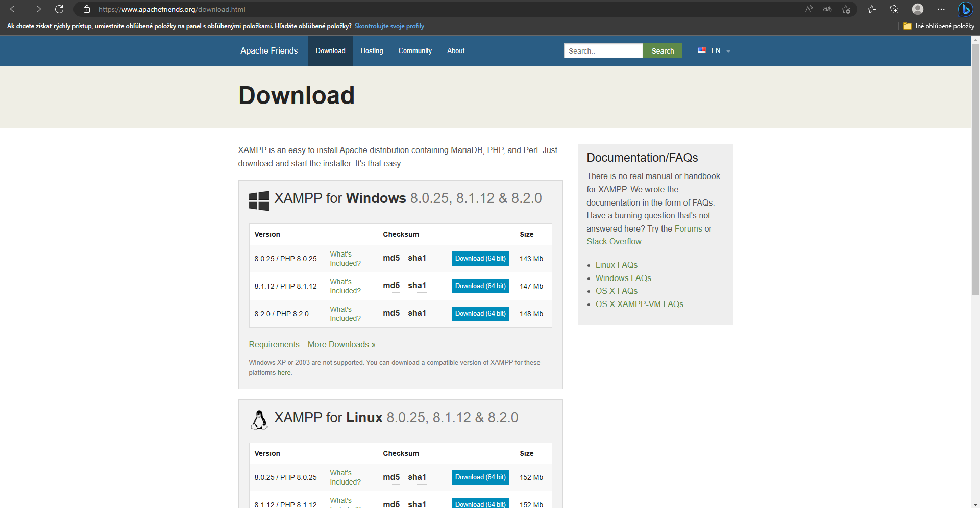This screenshot has width=980, height=508.
Task: Open the More Downloads link
Action: coord(341,345)
